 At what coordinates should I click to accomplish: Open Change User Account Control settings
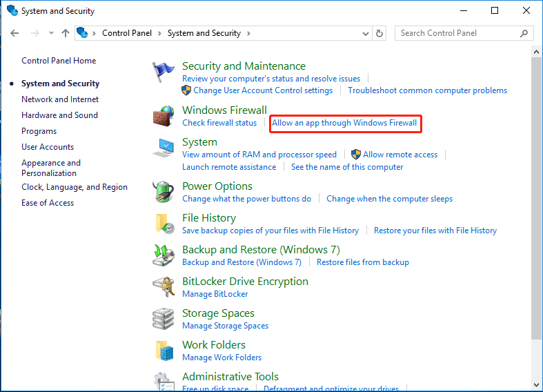263,90
